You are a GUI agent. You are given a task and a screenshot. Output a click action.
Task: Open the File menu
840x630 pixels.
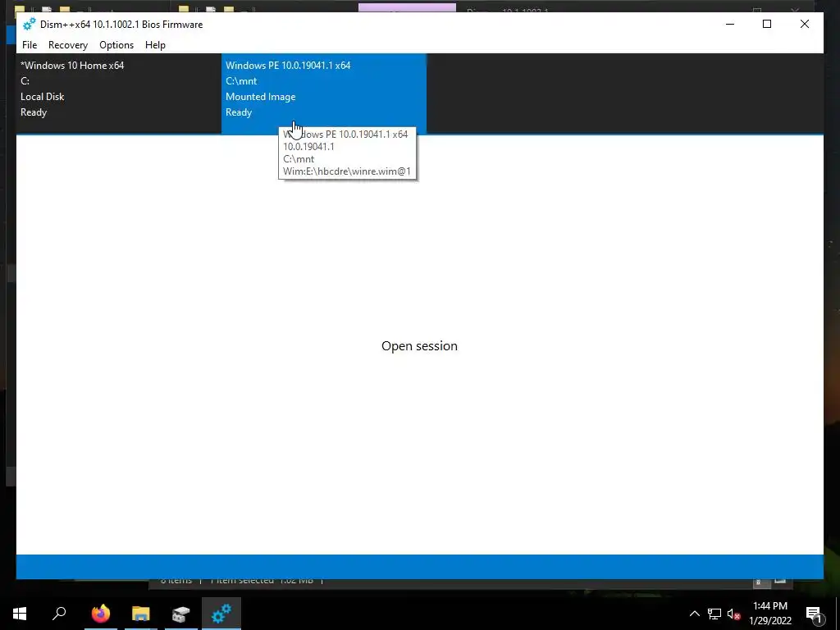[30, 45]
